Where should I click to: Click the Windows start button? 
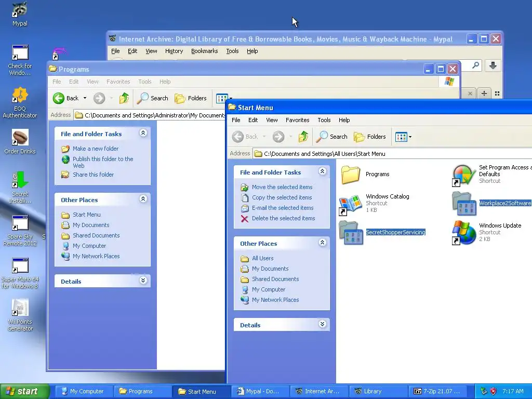pyautogui.click(x=25, y=391)
